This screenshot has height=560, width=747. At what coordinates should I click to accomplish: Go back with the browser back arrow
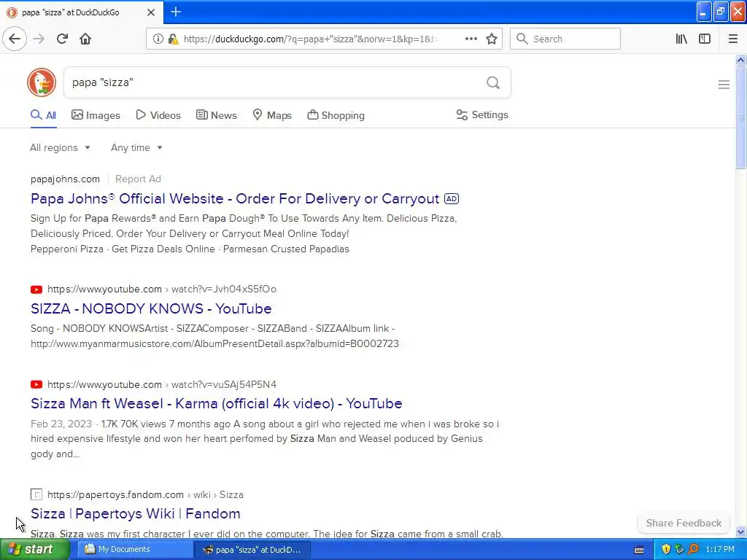click(x=15, y=39)
